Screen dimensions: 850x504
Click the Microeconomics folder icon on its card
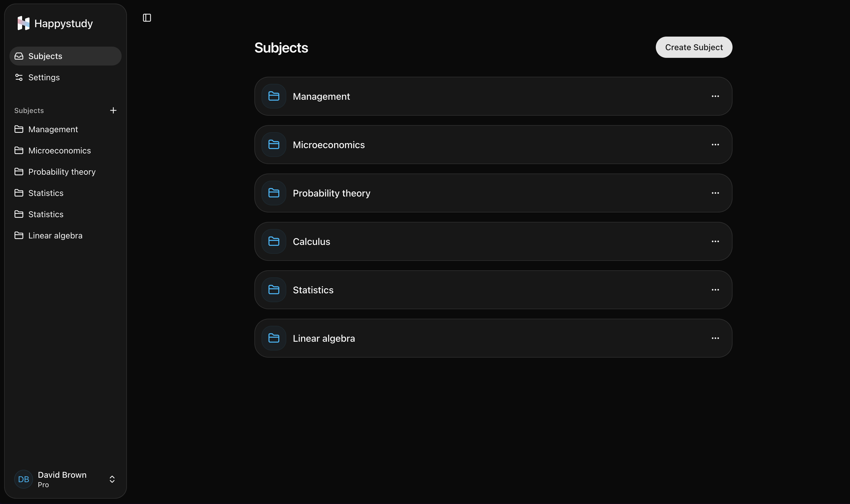click(273, 144)
